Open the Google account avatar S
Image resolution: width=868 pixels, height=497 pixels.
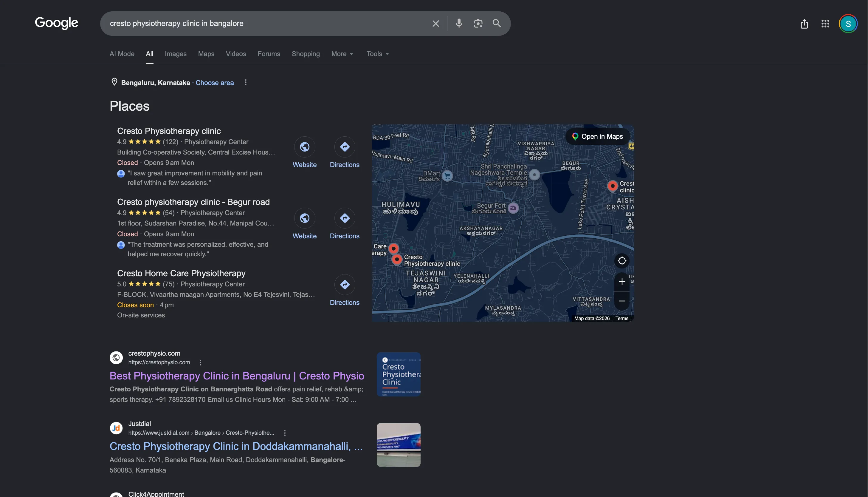point(848,24)
